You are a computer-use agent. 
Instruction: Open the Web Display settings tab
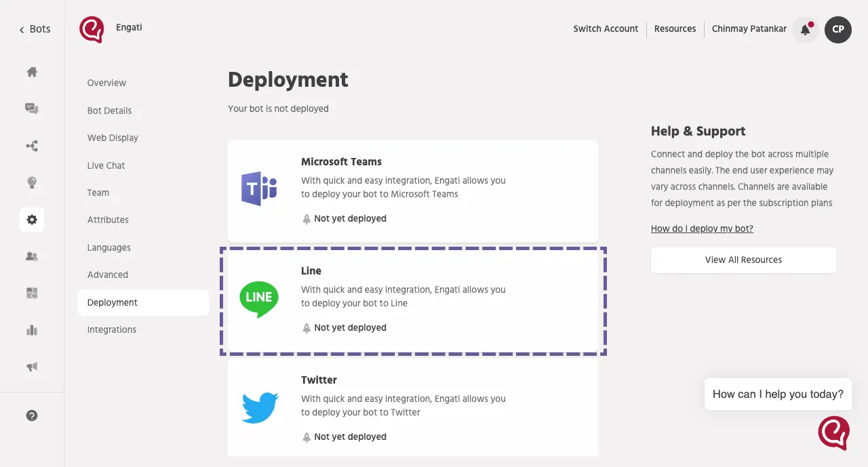click(x=113, y=138)
